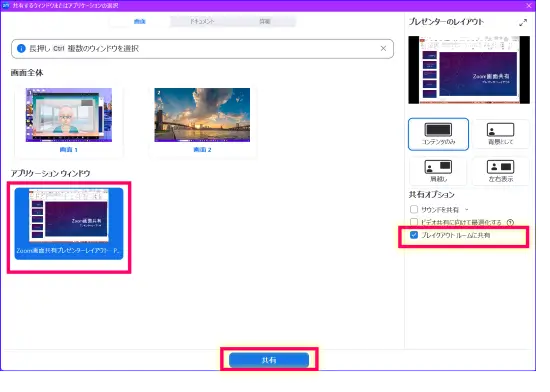The image size is (550, 392).
Task: Switch to the ドキュメント tab
Action: click(202, 21)
